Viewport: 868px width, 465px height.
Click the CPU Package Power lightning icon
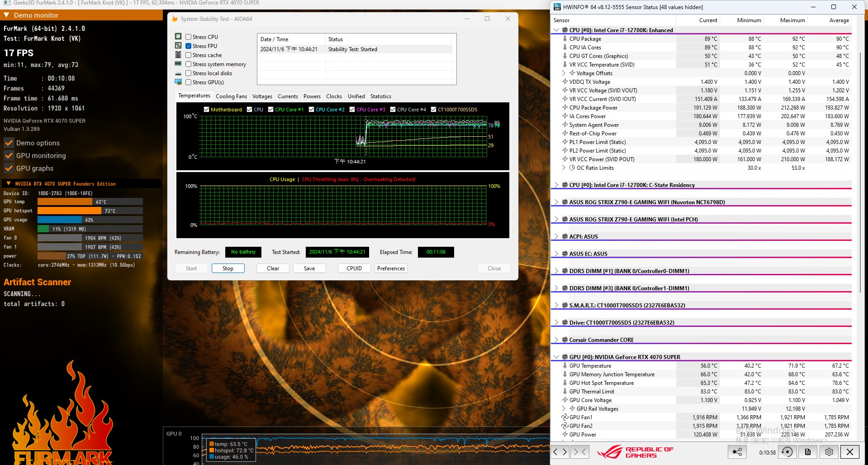pyautogui.click(x=565, y=107)
